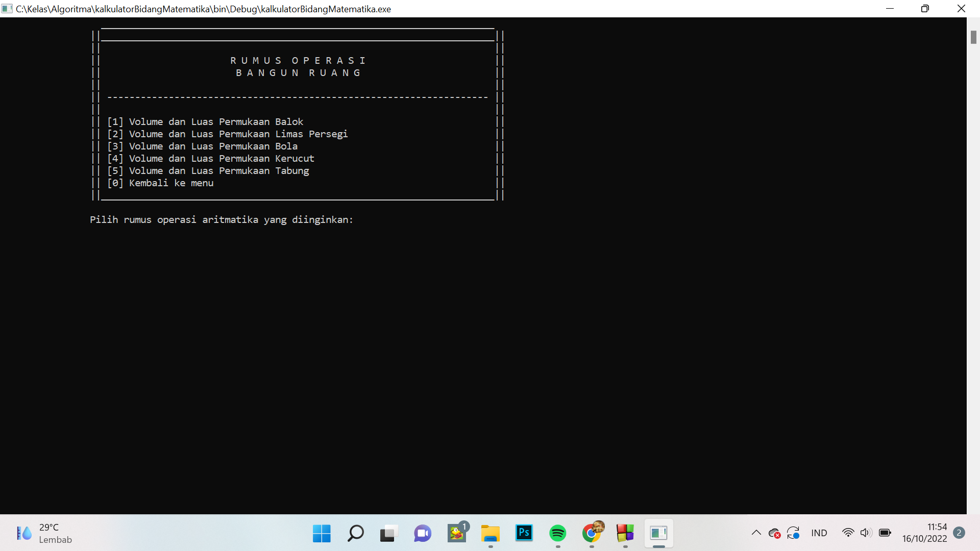Expand hidden system tray icons chevron
This screenshot has width=980, height=551.
[x=756, y=533]
